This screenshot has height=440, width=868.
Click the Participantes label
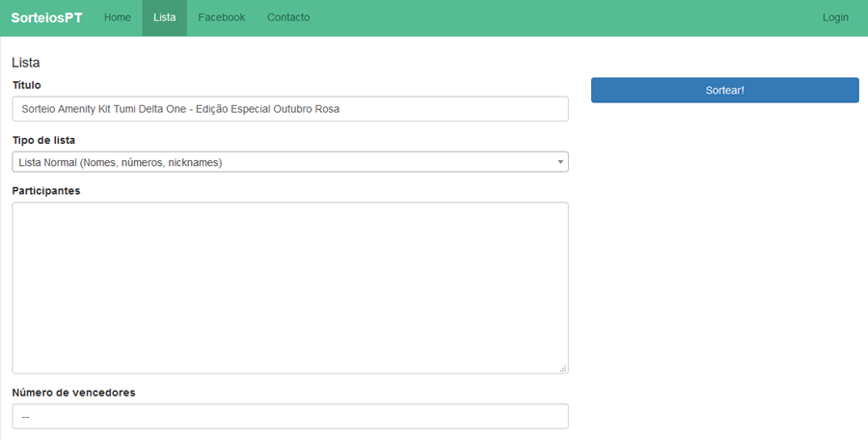point(46,190)
